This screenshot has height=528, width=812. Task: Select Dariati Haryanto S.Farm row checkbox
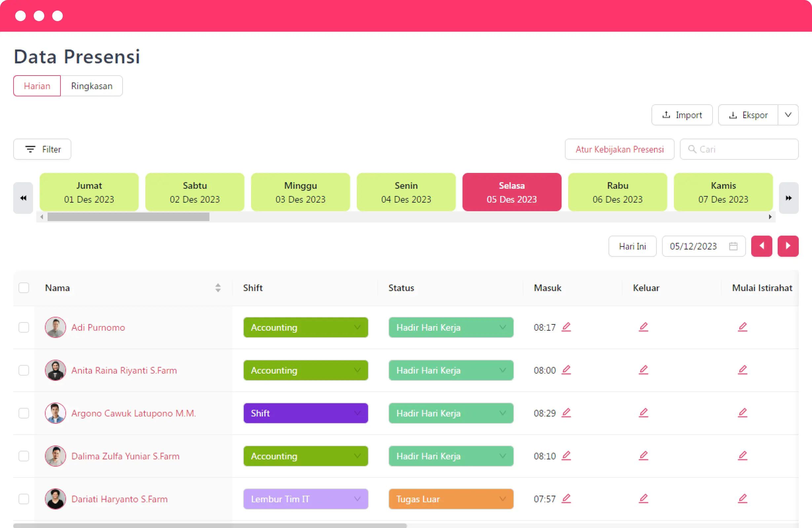point(24,499)
